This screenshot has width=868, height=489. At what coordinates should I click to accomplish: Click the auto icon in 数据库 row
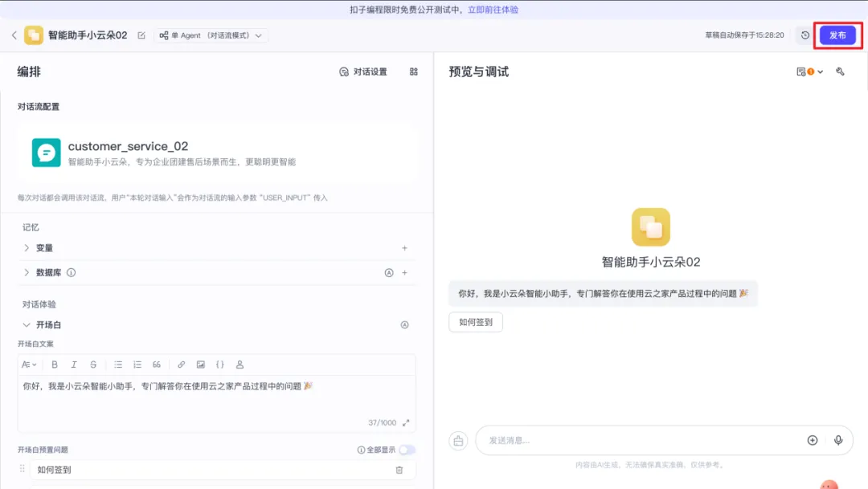pos(389,273)
